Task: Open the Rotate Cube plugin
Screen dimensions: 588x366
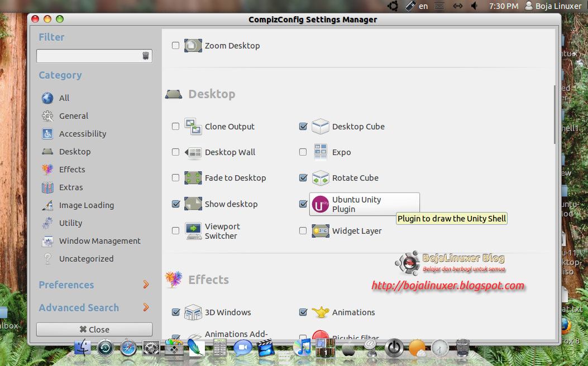Action: click(321, 177)
